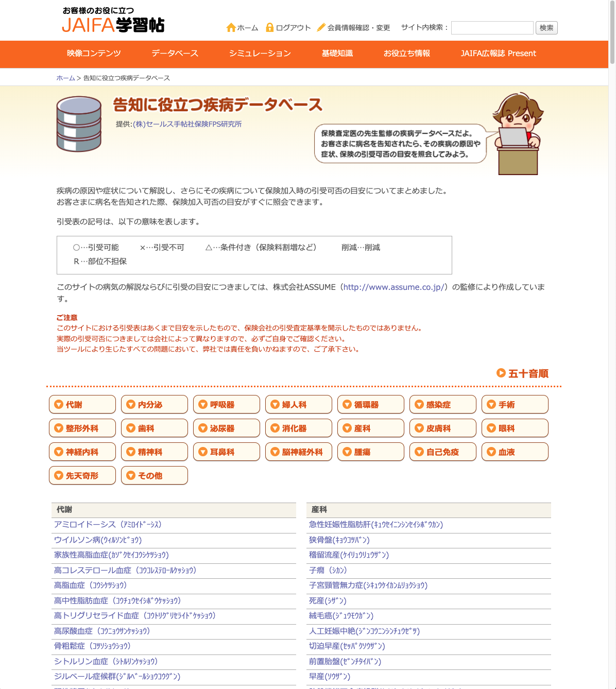Image resolution: width=616 pixels, height=689 pixels.
Task: Jump to the 脳神経外科 category
Action: [298, 452]
